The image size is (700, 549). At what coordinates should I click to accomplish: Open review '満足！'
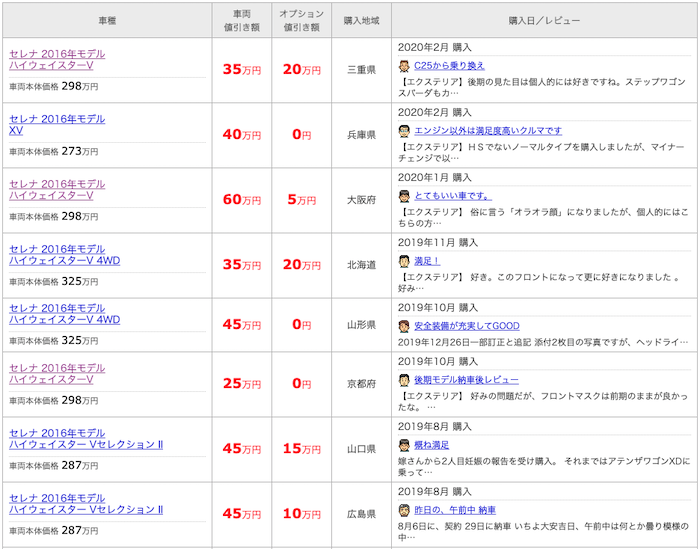coord(427,261)
